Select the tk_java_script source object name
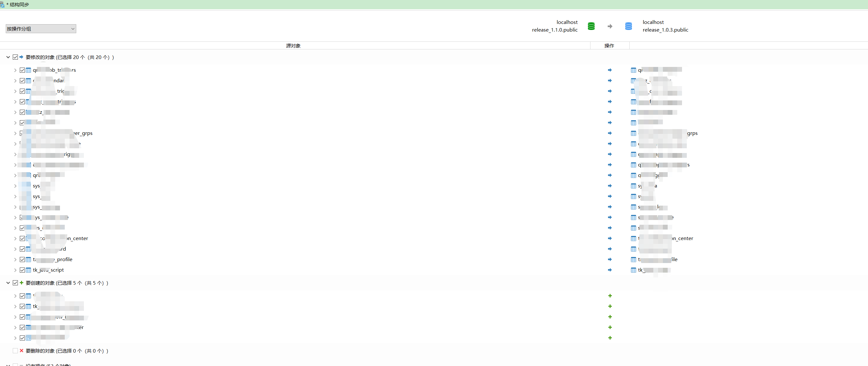868x366 pixels. [x=48, y=270]
